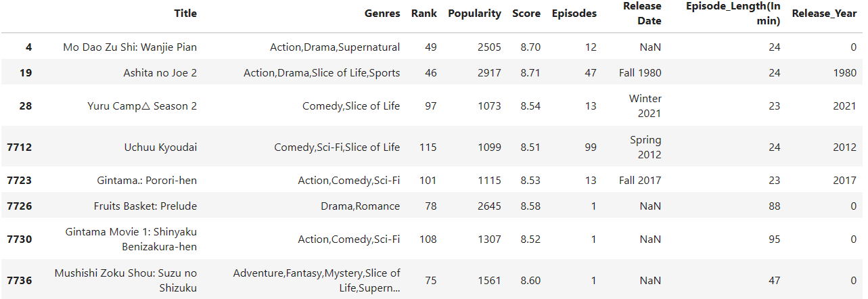
Task: Click the Episode_Length(In min) header
Action: tap(733, 14)
